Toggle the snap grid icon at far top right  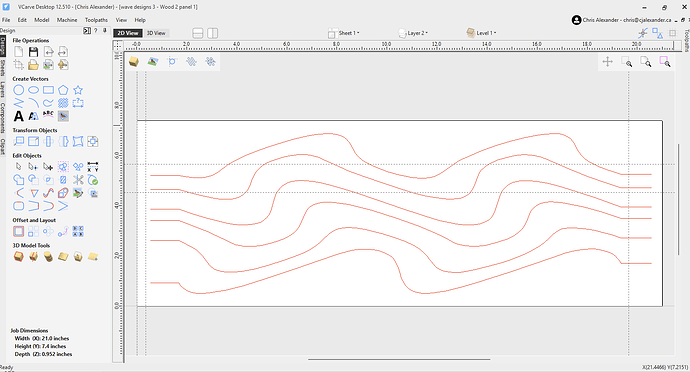point(672,33)
